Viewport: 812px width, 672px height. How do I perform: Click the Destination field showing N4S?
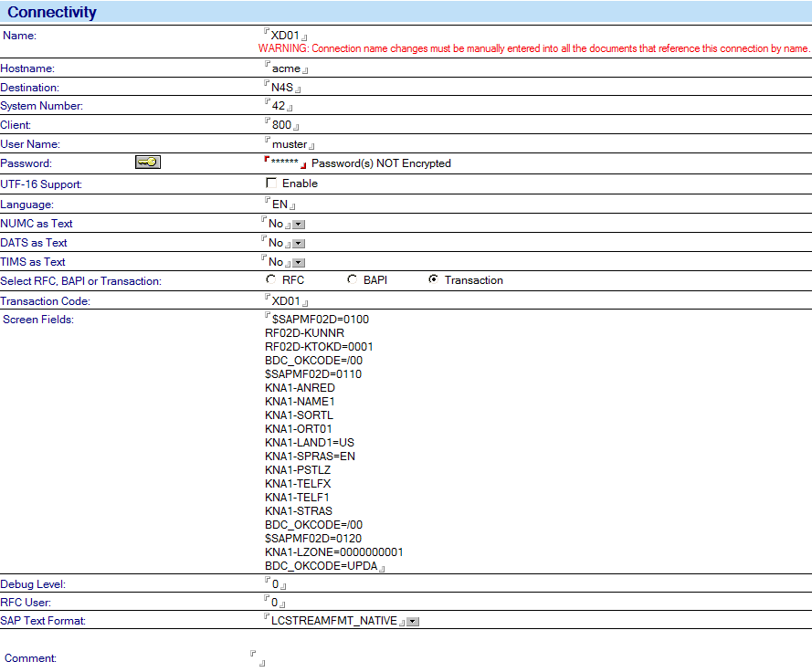click(282, 87)
